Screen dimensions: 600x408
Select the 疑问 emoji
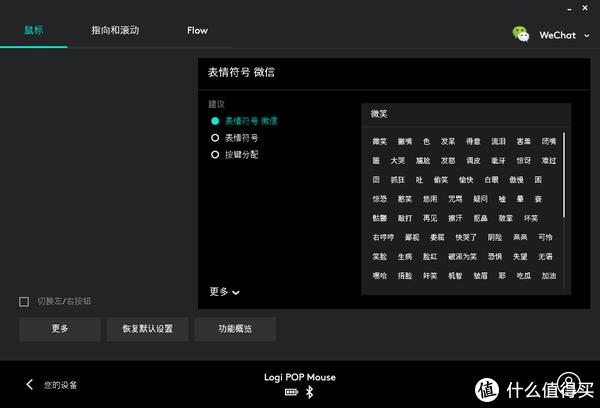(x=480, y=199)
